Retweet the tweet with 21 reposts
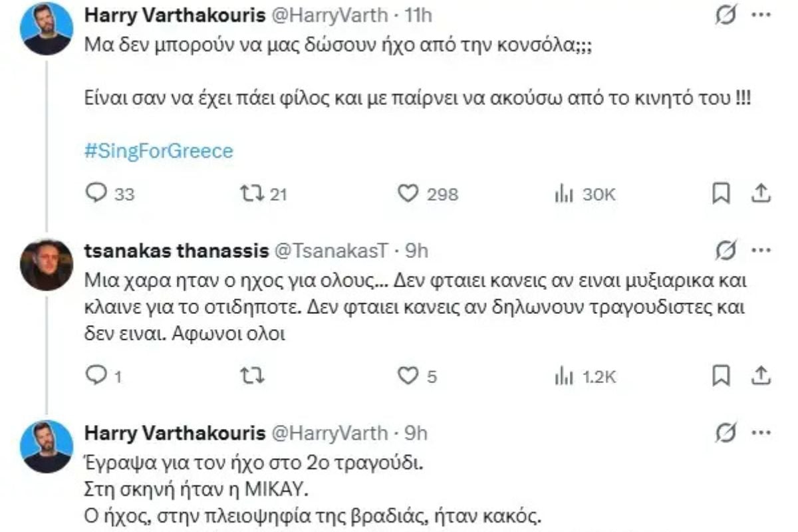The image size is (798, 532). tap(253, 194)
